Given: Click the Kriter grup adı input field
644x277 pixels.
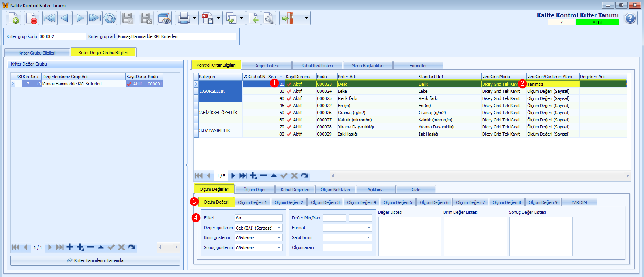Looking at the screenshot, I should [x=176, y=36].
